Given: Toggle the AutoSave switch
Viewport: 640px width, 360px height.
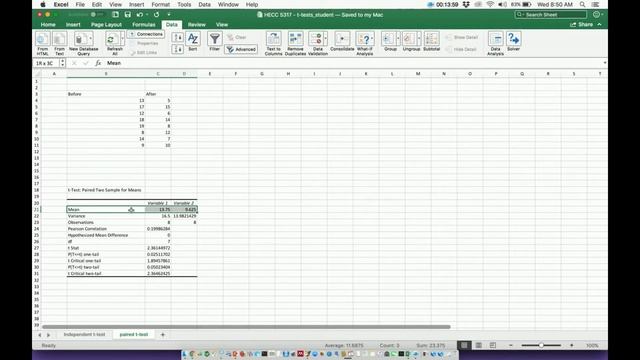Looking at the screenshot, I should click(93, 15).
